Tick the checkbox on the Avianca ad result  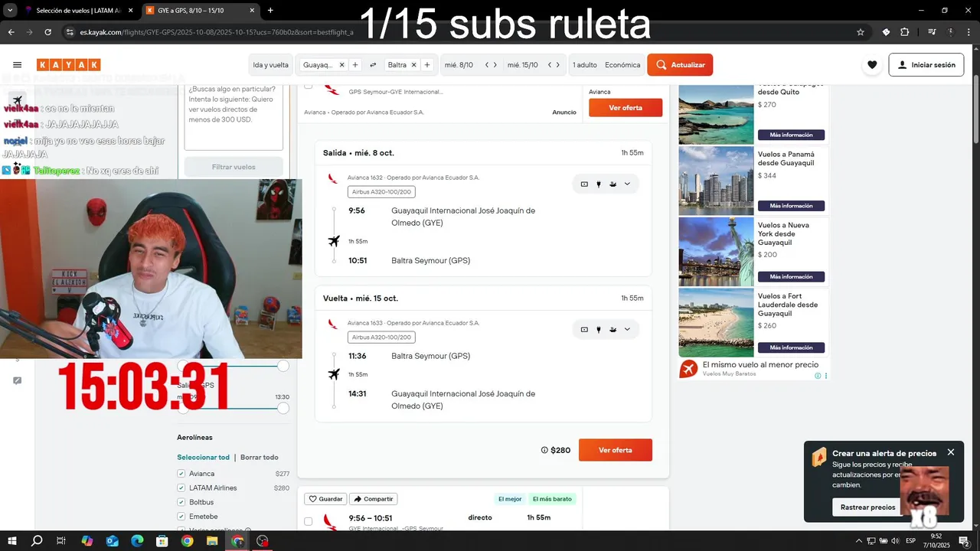(309, 85)
